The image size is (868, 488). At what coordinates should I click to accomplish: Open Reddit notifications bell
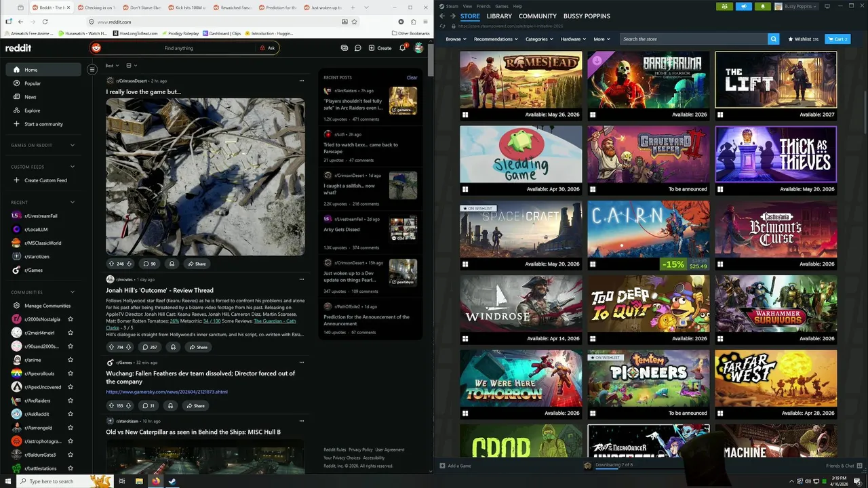click(x=402, y=48)
